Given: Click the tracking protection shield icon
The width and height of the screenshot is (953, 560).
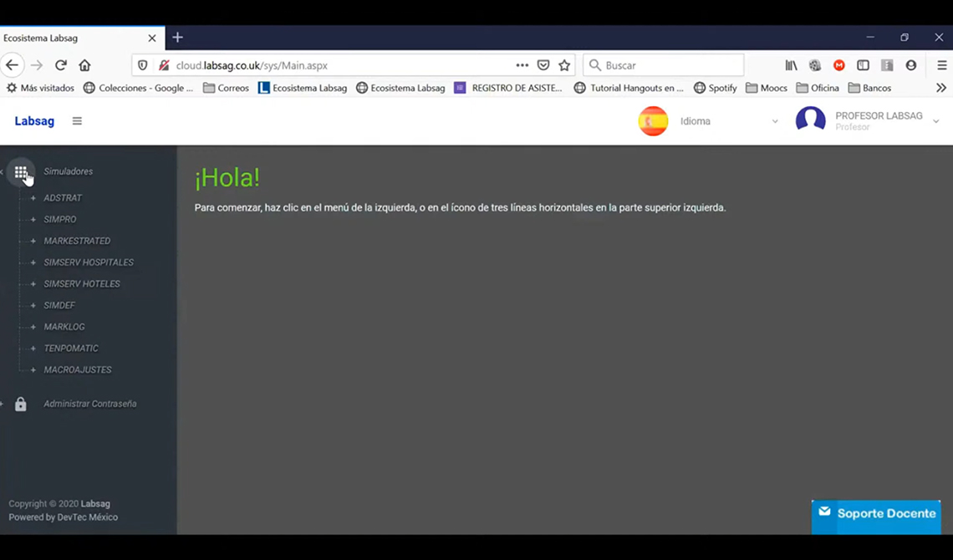Looking at the screenshot, I should tap(142, 65).
